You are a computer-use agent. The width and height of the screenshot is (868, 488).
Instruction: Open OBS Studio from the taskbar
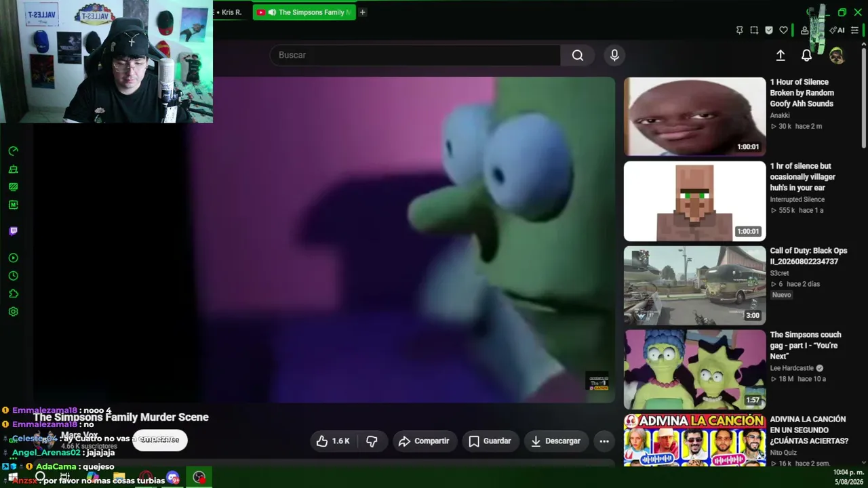(199, 478)
